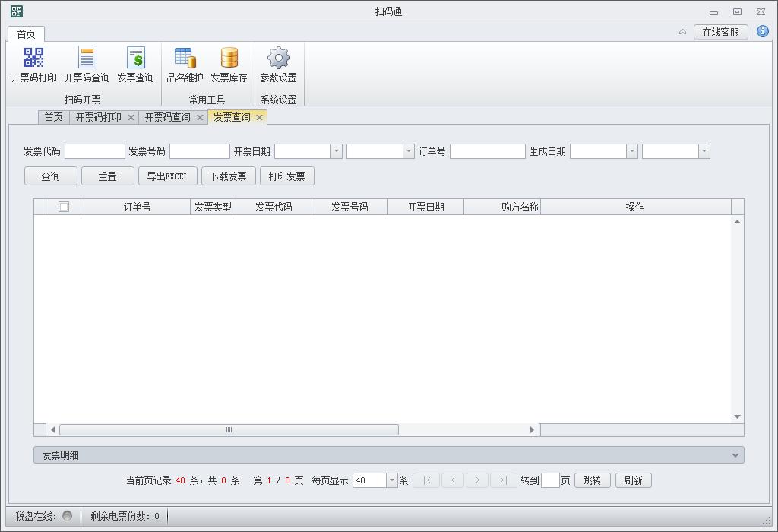Click the 税盘在线 status indicator
This screenshot has height=532, width=778.
pyautogui.click(x=67, y=516)
